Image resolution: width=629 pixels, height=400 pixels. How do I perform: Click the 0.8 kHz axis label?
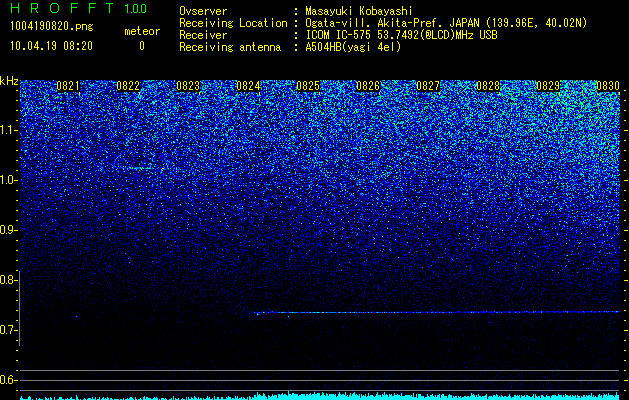point(8,280)
